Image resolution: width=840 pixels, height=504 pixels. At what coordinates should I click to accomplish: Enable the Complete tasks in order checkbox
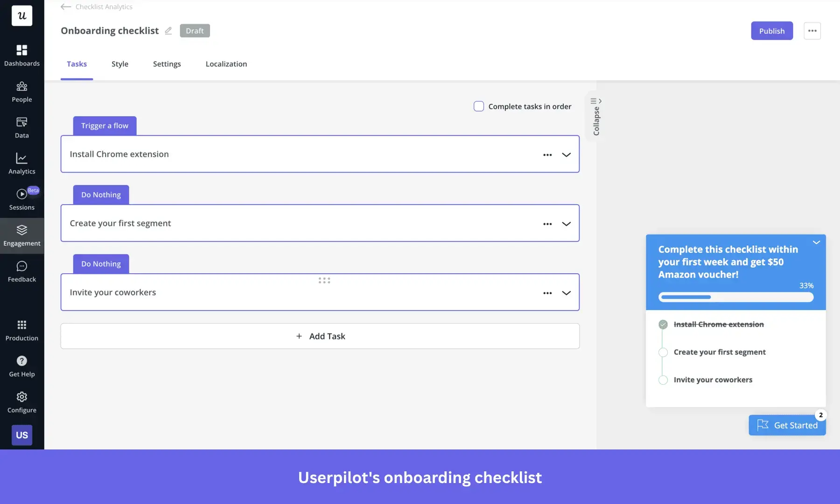tap(478, 106)
